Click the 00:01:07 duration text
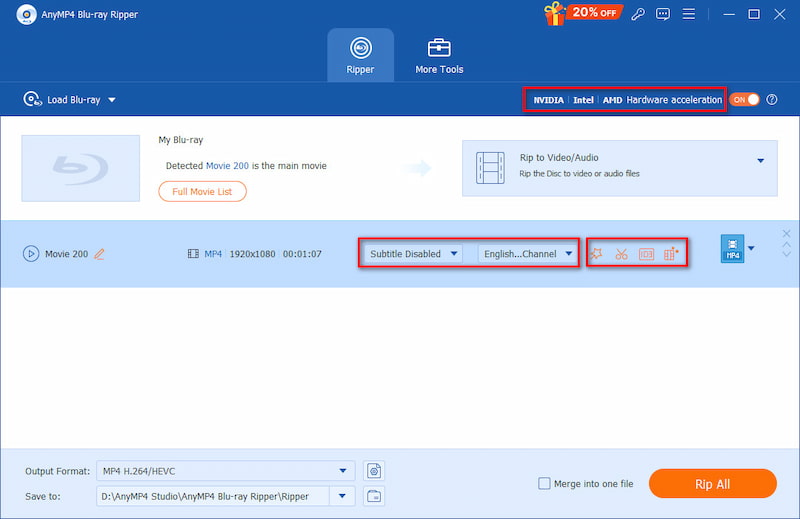800x519 pixels. [x=302, y=254]
